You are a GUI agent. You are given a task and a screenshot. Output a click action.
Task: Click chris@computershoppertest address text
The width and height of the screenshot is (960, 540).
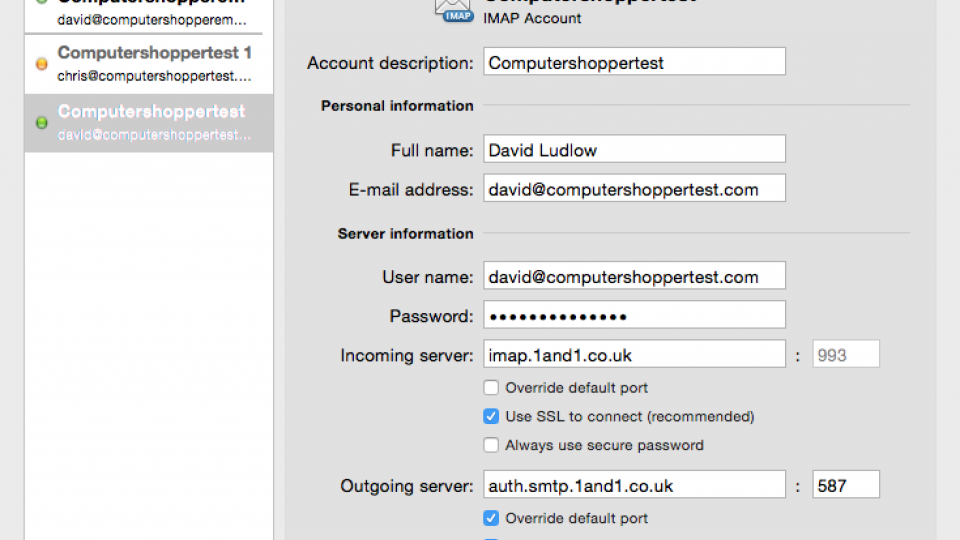[154, 77]
